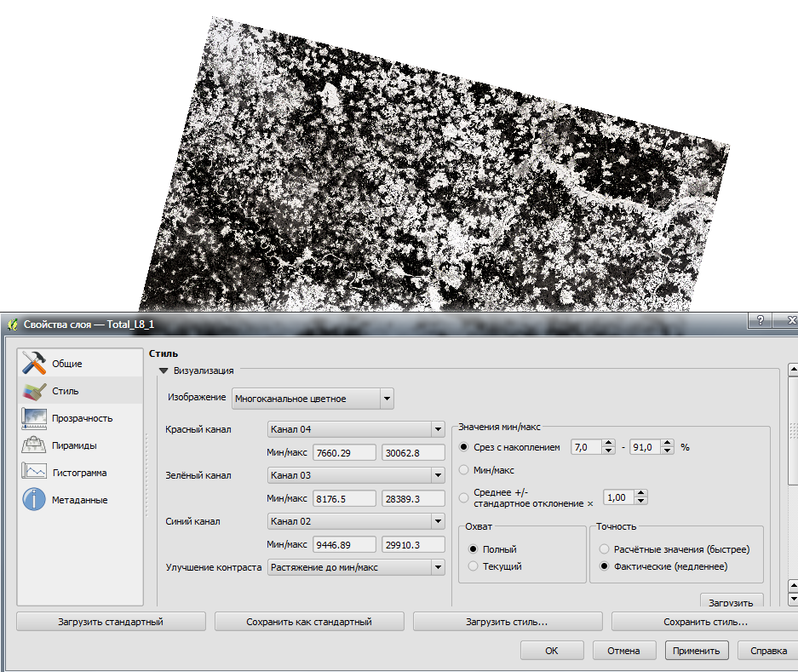Increase the 7,0 cumulative cut lower value

pyautogui.click(x=608, y=443)
